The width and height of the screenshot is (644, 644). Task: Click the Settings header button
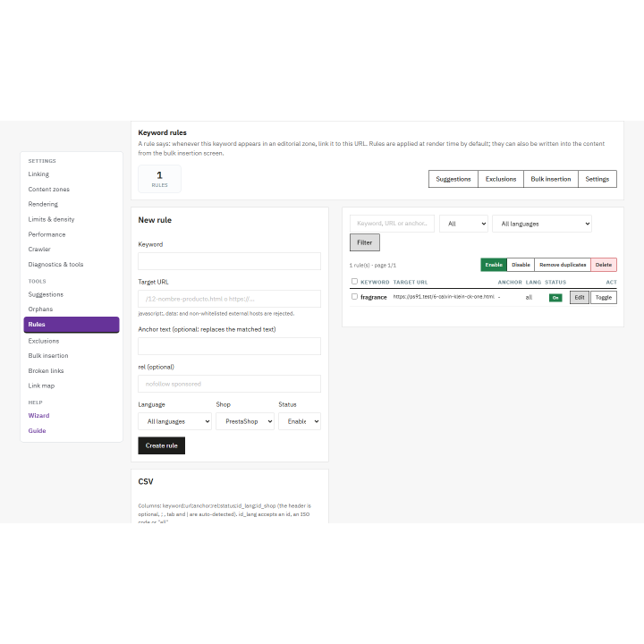pos(597,179)
